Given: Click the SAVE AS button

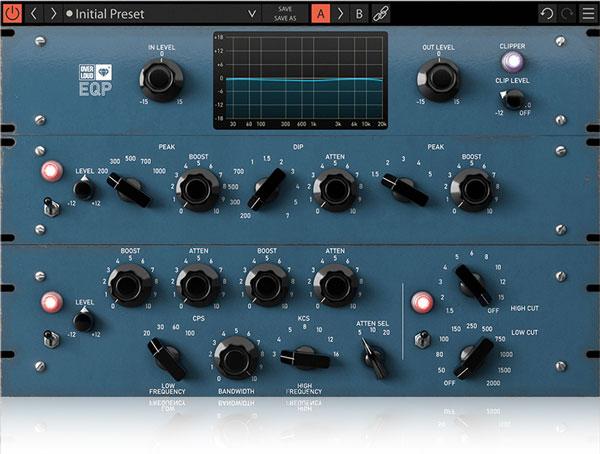Looking at the screenshot, I should [285, 18].
